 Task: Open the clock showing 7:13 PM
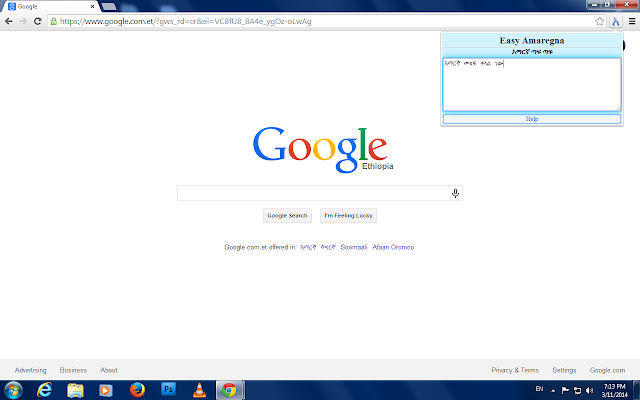pos(615,391)
